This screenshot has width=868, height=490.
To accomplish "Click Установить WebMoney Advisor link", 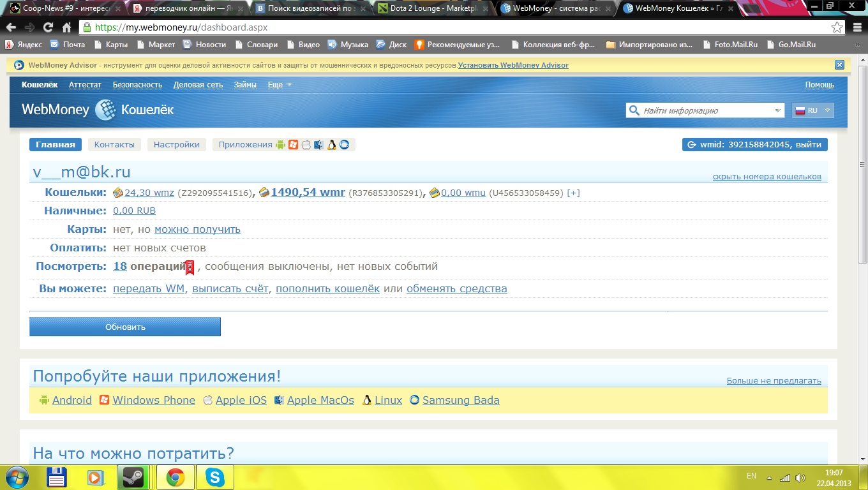I will click(x=513, y=65).
